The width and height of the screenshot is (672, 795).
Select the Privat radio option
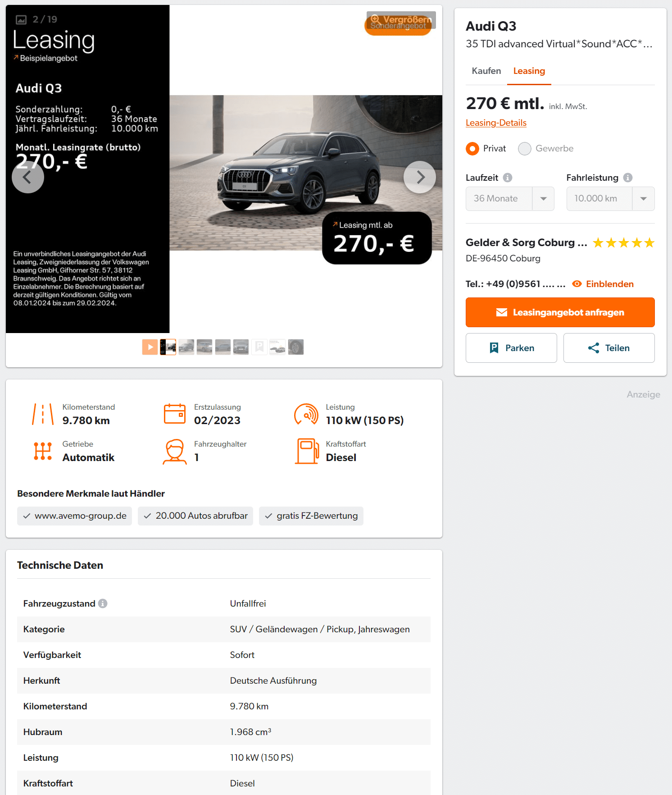472,149
